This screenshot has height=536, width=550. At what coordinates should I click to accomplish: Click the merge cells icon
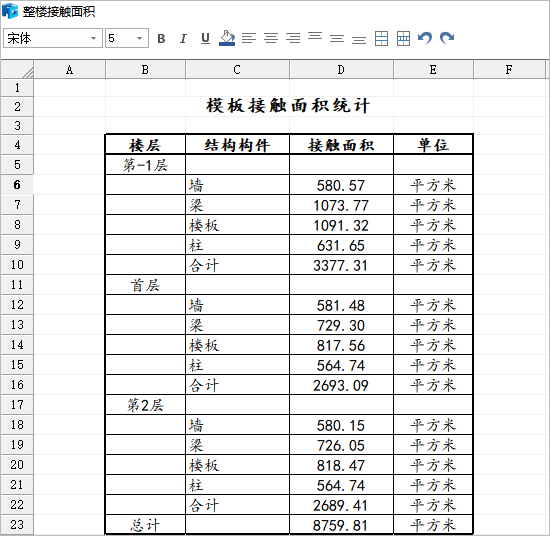tap(381, 38)
